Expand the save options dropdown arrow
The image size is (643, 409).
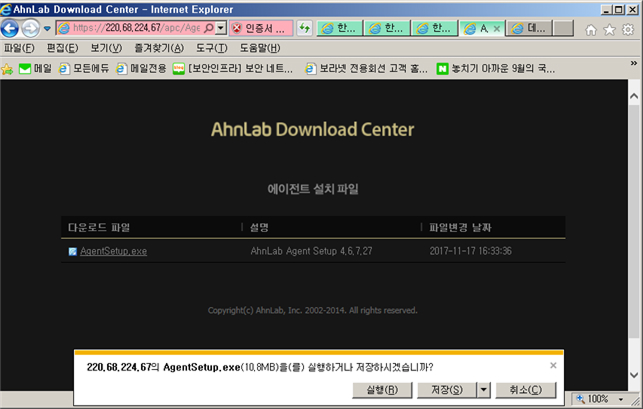484,390
